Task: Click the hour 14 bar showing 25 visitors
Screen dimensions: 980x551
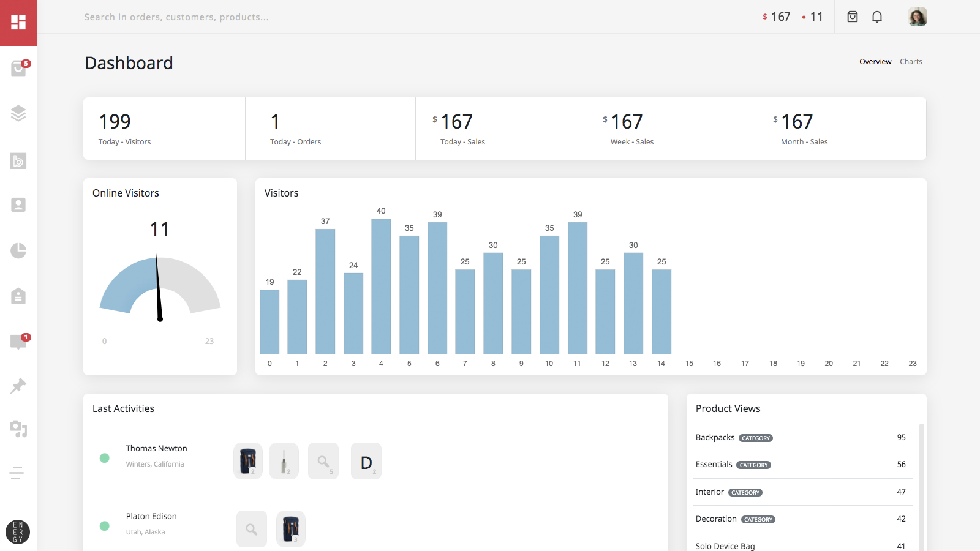Action: tap(661, 312)
